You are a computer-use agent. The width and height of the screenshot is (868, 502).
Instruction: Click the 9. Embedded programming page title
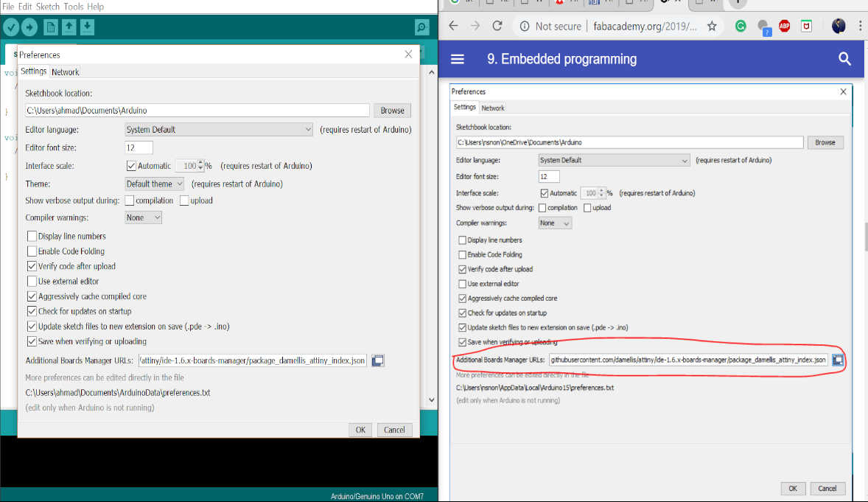(562, 59)
